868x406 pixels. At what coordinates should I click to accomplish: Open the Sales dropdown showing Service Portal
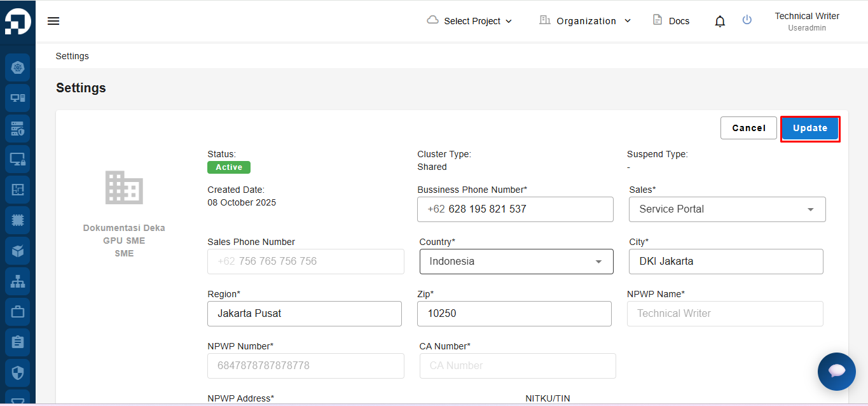click(727, 209)
